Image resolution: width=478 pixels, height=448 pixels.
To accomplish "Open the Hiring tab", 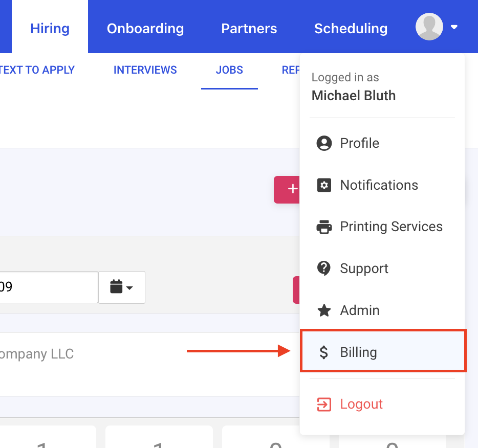I will pos(50,28).
